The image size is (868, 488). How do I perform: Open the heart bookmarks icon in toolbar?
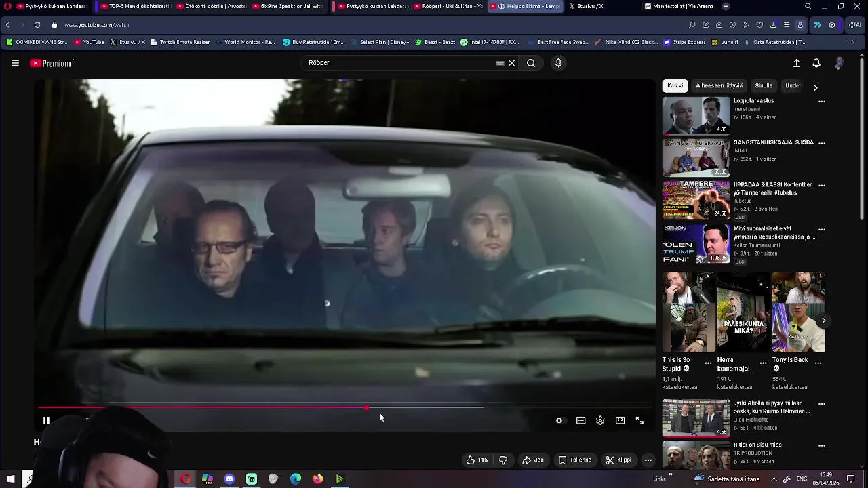pyautogui.click(x=759, y=25)
